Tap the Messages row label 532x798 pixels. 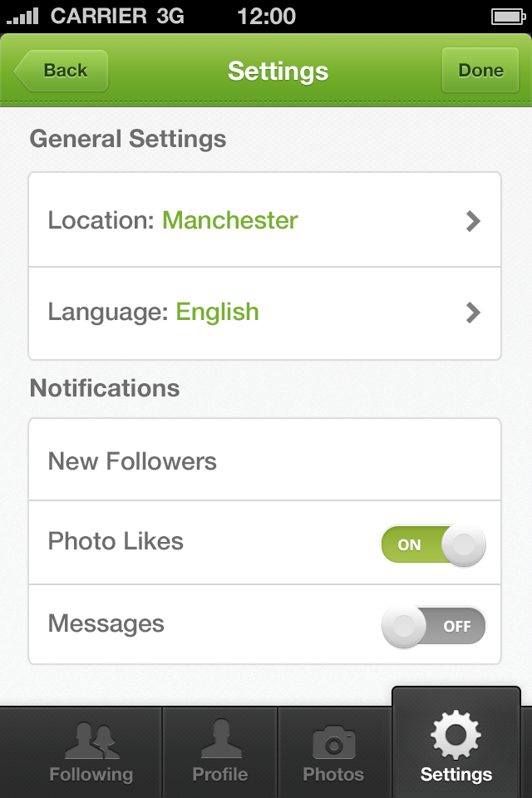coord(106,624)
